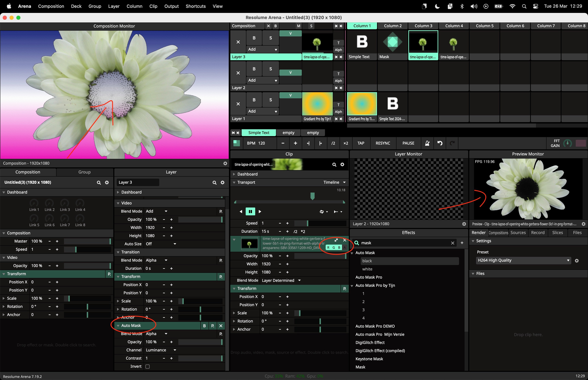This screenshot has height=380, width=588.
Task: Open the H264 High Quality preset dropdown
Action: click(x=523, y=260)
